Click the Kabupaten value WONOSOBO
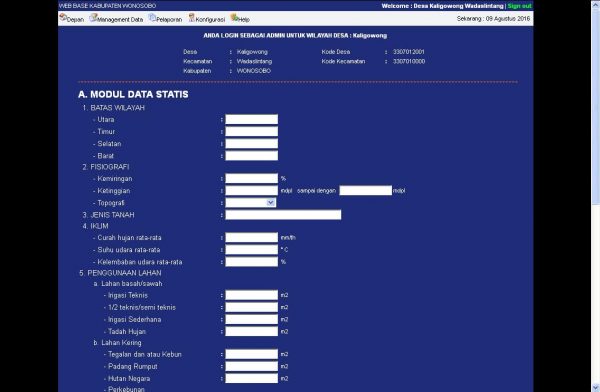600x392 pixels. tap(254, 71)
